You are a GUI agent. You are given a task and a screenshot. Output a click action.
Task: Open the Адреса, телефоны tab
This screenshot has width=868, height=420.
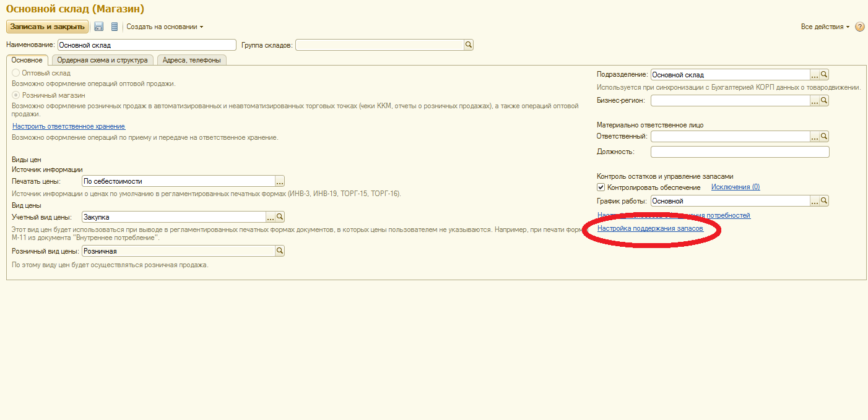(191, 60)
